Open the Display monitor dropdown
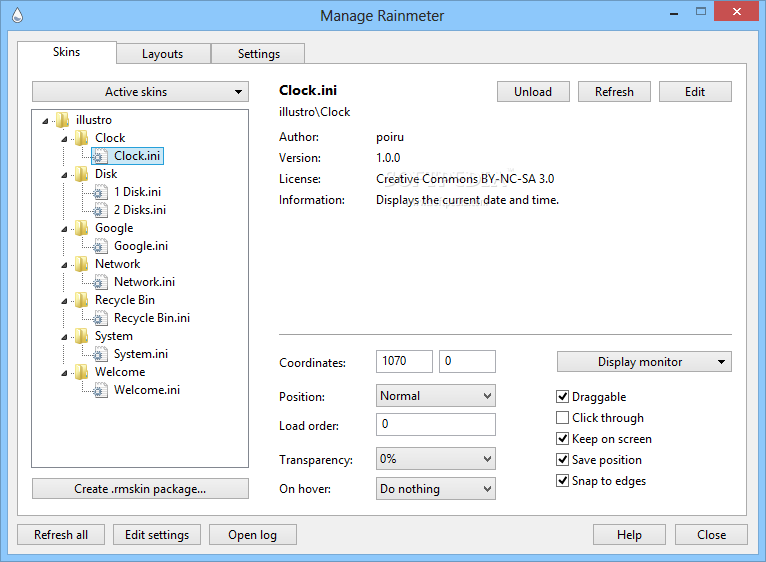This screenshot has width=766, height=562. tap(644, 362)
